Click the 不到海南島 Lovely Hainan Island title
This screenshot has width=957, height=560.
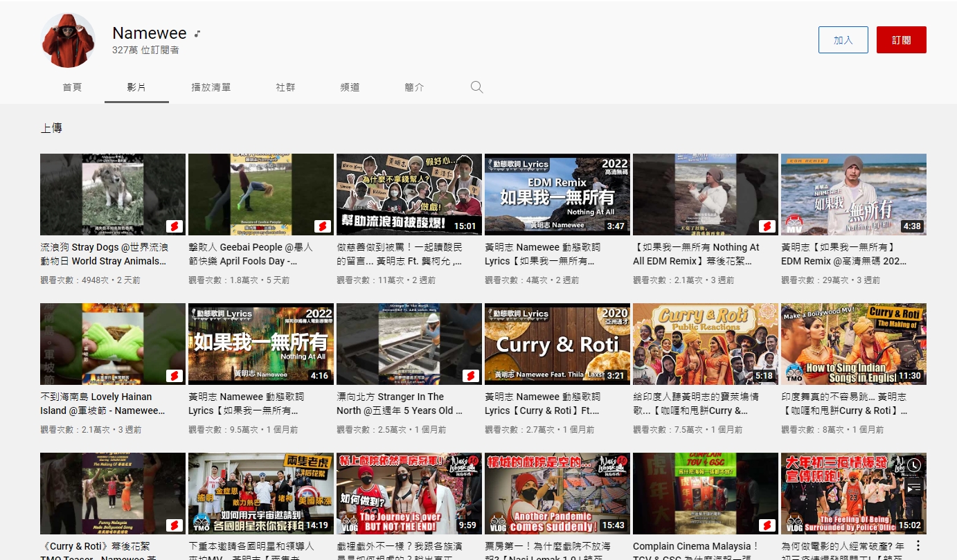tap(103, 404)
